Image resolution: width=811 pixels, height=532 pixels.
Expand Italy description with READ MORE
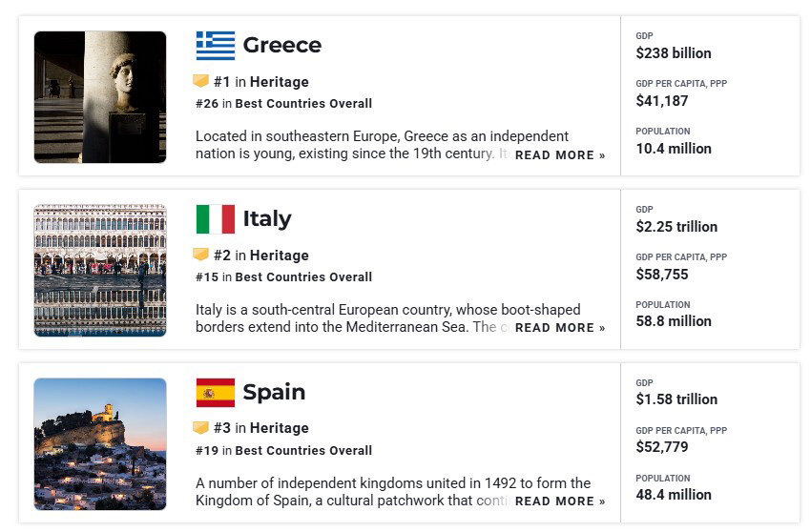coord(560,328)
